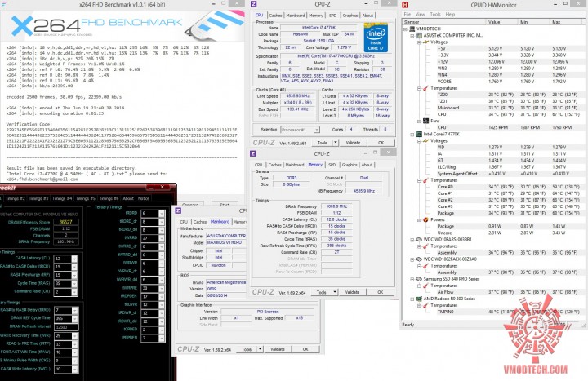Screen dimensions: 588x381
Task: Select the Air Flow row under Samsung SSD
Action: click(x=508, y=292)
